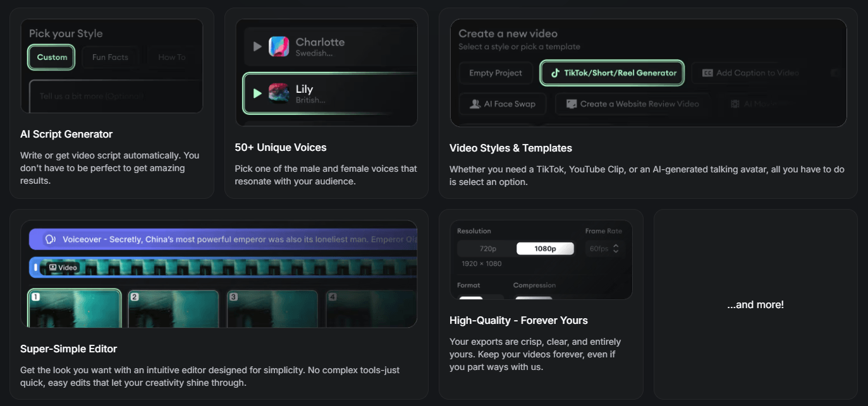Select the Lily voice row
The width and height of the screenshot is (868, 406).
tap(331, 93)
